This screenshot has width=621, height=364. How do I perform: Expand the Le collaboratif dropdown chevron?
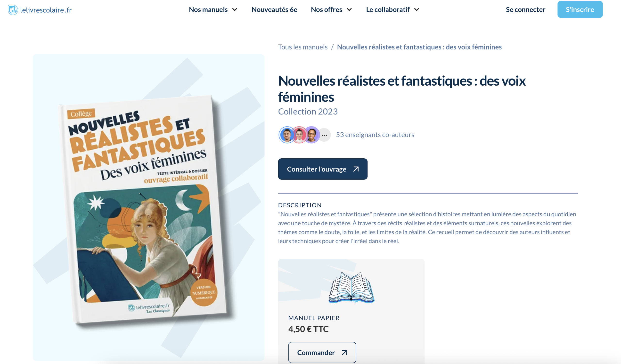click(417, 10)
